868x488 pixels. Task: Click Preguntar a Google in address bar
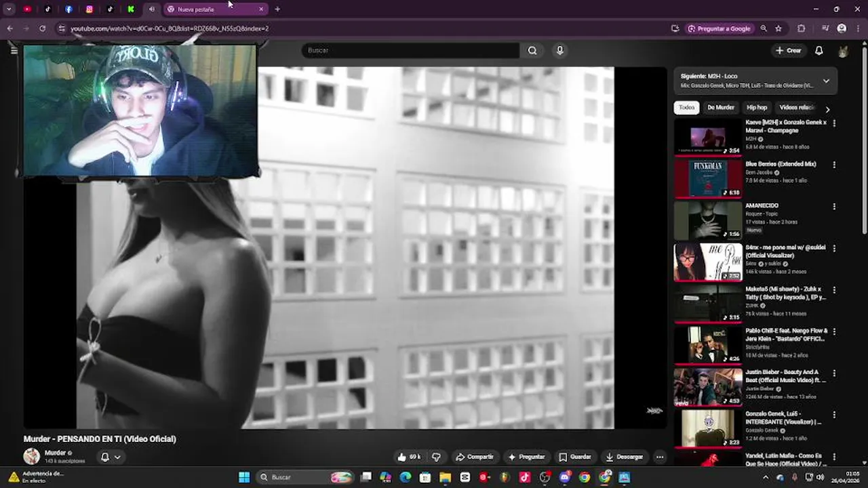[x=719, y=28]
